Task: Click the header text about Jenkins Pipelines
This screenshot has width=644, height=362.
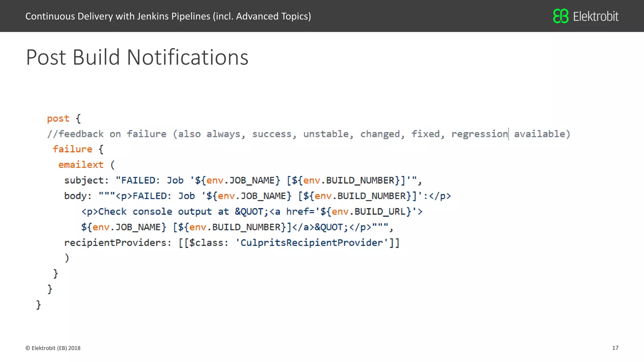Action: pos(168,16)
